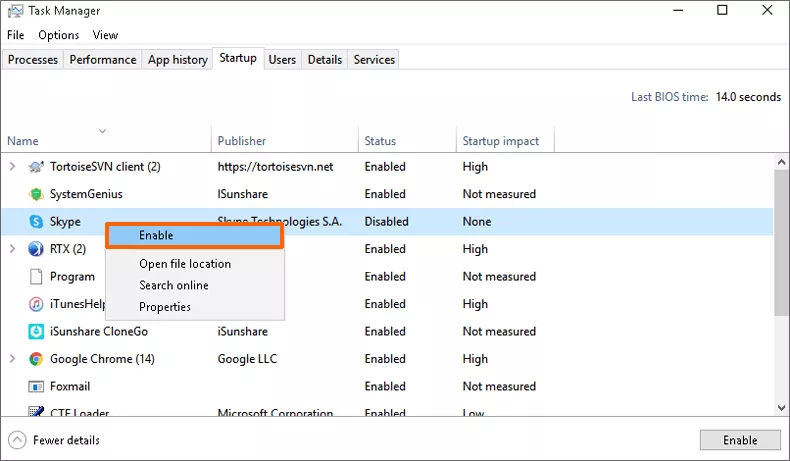Select the SystemGenius row name
The image size is (790, 461).
(x=86, y=194)
